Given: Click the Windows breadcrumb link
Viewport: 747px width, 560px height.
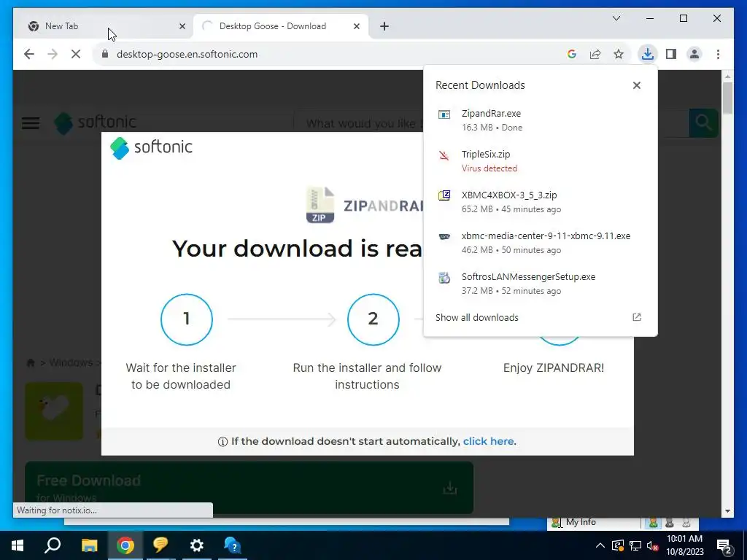Looking at the screenshot, I should [x=71, y=363].
